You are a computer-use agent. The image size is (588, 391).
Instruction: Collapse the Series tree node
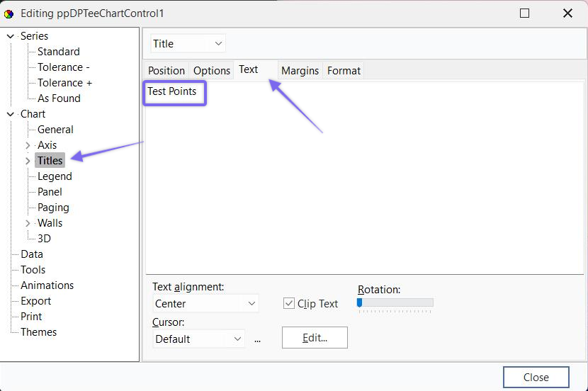point(11,36)
